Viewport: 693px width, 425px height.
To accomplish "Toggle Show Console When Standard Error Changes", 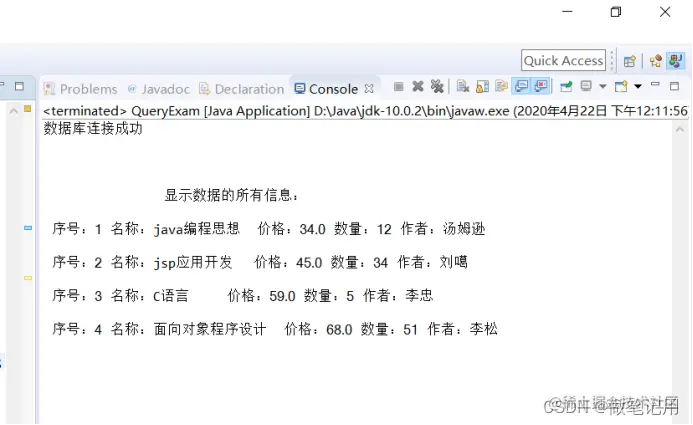I will coord(541,86).
